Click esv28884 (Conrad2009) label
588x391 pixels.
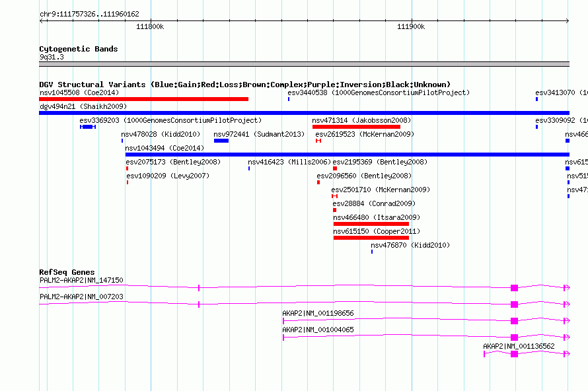tap(374, 203)
